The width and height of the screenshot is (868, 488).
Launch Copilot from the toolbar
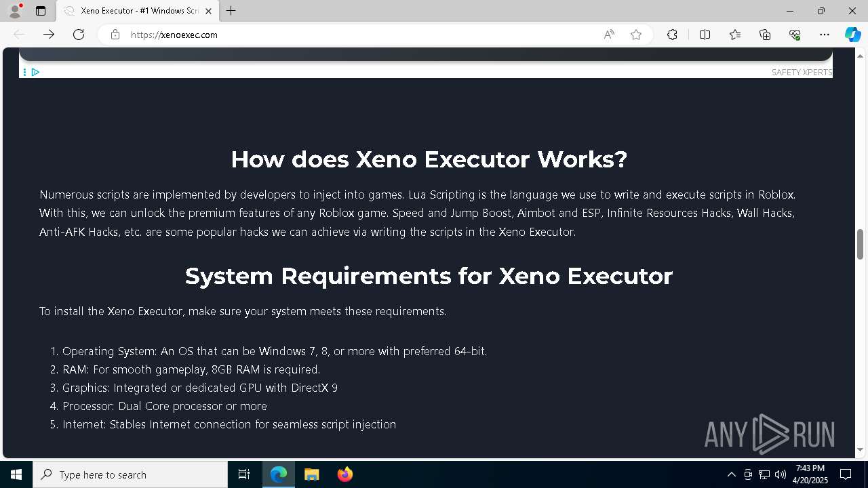coord(852,35)
